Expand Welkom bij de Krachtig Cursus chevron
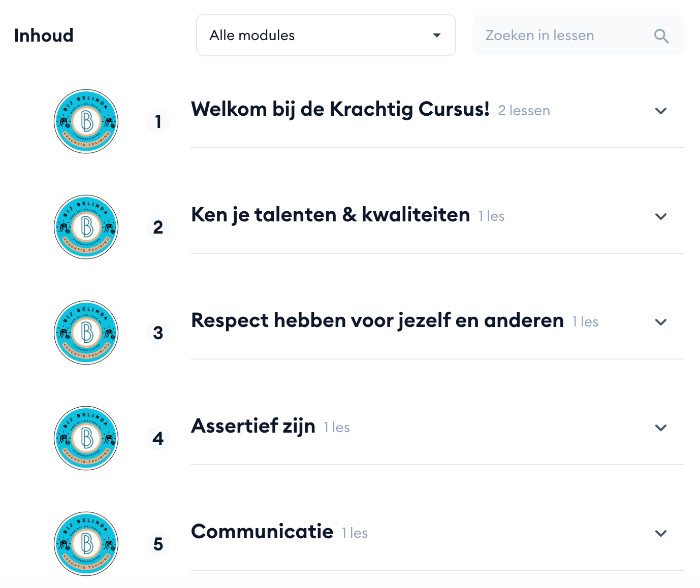Viewport: 700px width, 588px height. coord(660,111)
